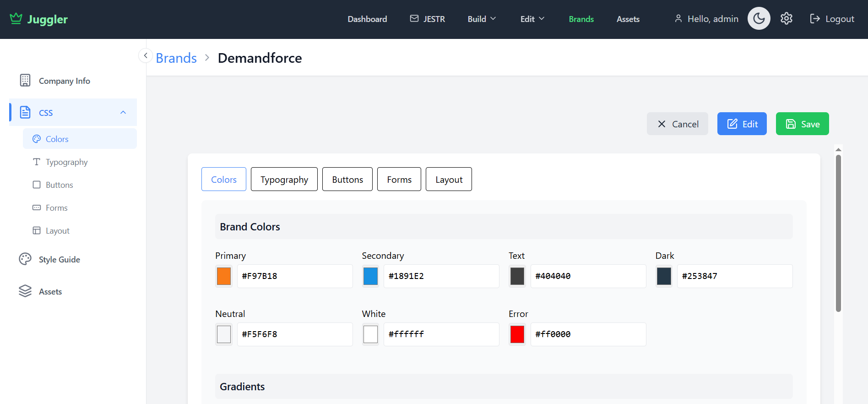Click the JESTR envelope icon
Viewport: 868px width, 404px height.
tap(414, 19)
